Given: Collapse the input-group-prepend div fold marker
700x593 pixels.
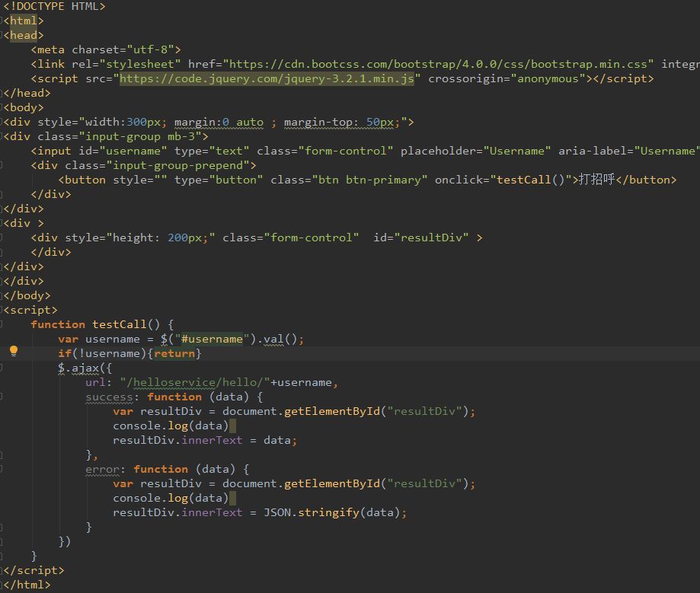Looking at the screenshot, I should click(2, 165).
